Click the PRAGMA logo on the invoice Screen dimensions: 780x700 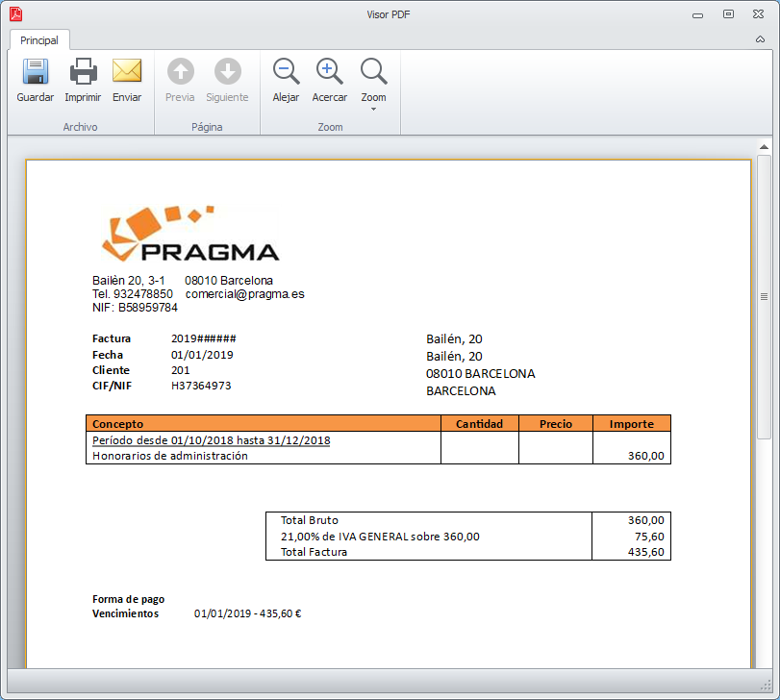(189, 234)
